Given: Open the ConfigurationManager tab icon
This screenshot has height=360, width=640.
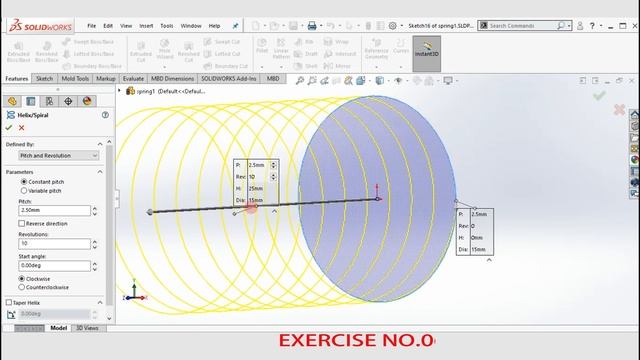Looking at the screenshot, I should pyautogui.click(x=49, y=101).
